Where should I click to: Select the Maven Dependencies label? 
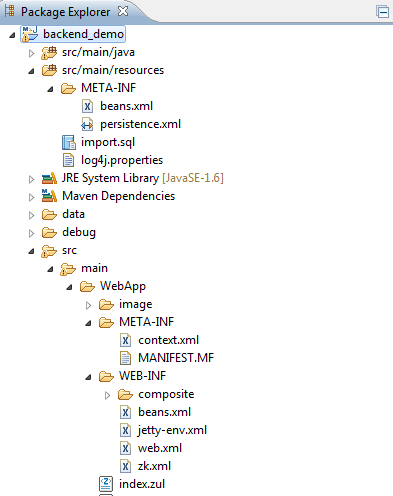[x=119, y=196]
